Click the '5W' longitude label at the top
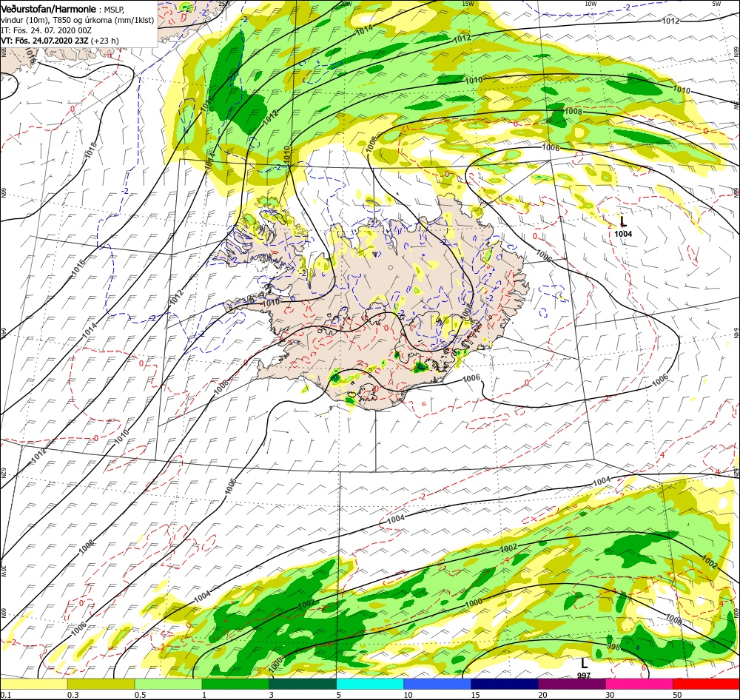Image resolution: width=740 pixels, height=700 pixels. pos(716,4)
